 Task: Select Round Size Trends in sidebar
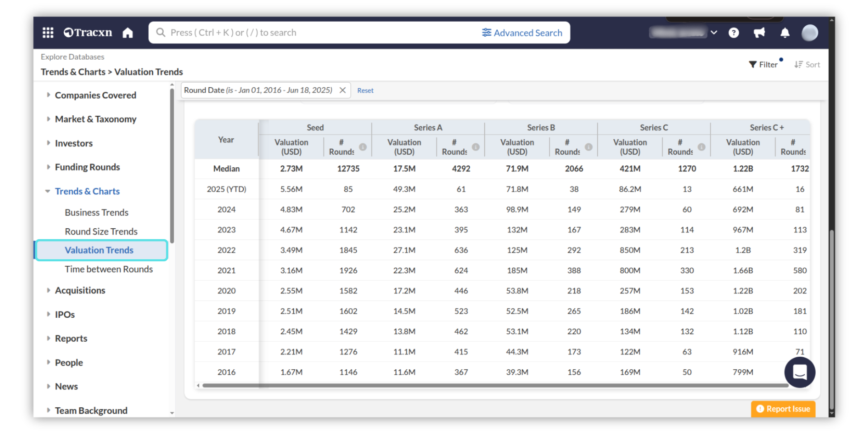click(x=101, y=231)
